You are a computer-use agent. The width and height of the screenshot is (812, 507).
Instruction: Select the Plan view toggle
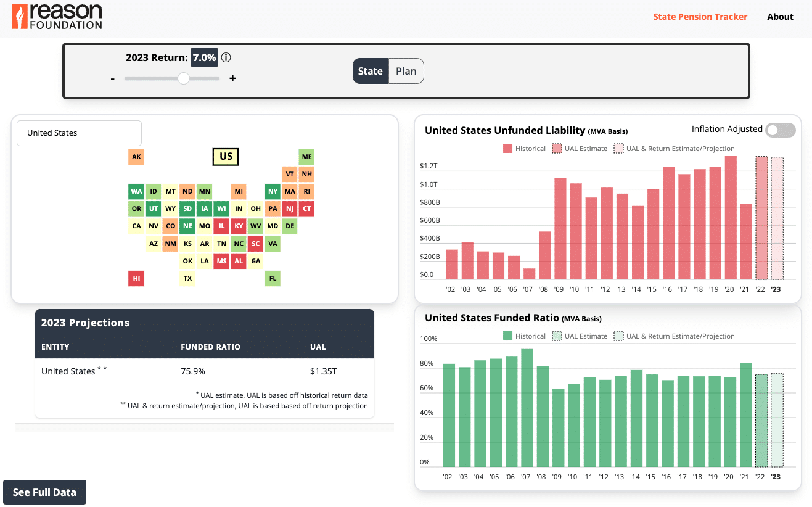406,71
